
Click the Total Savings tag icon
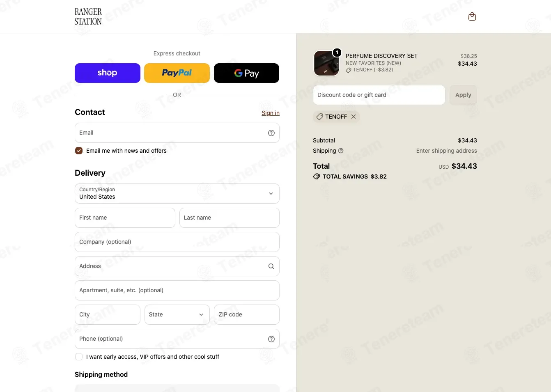click(317, 177)
